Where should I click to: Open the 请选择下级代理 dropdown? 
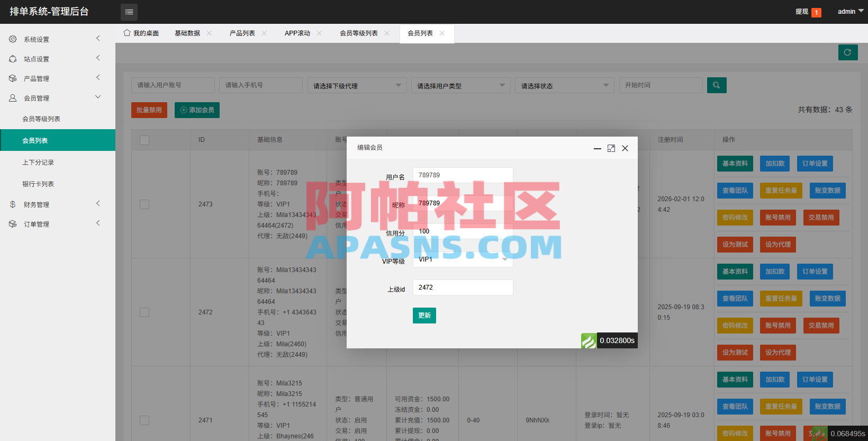pos(357,85)
